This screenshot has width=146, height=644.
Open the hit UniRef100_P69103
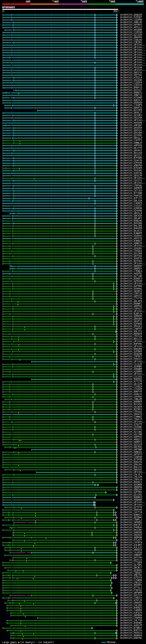(x=131, y=633)
